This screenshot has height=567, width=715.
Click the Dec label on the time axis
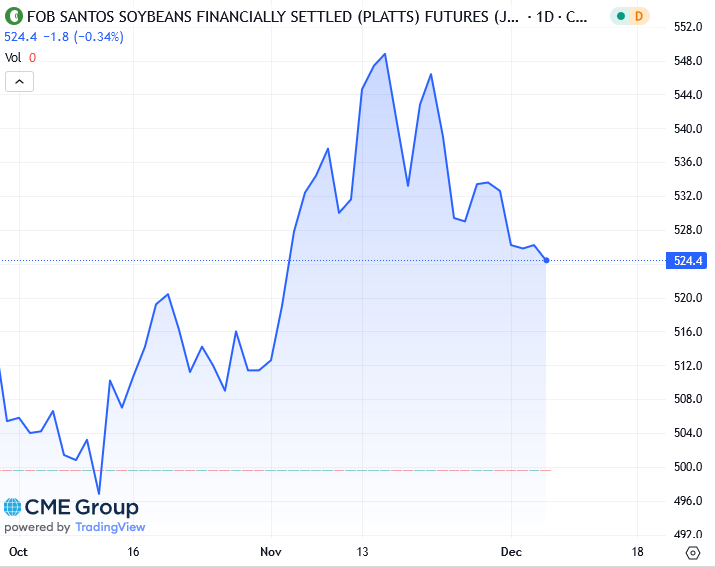510,551
